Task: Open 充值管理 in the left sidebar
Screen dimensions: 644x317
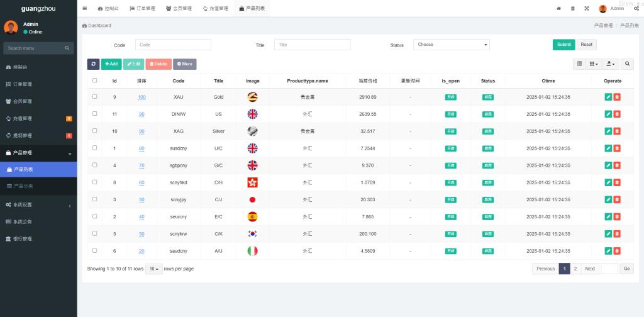Action: tap(23, 118)
